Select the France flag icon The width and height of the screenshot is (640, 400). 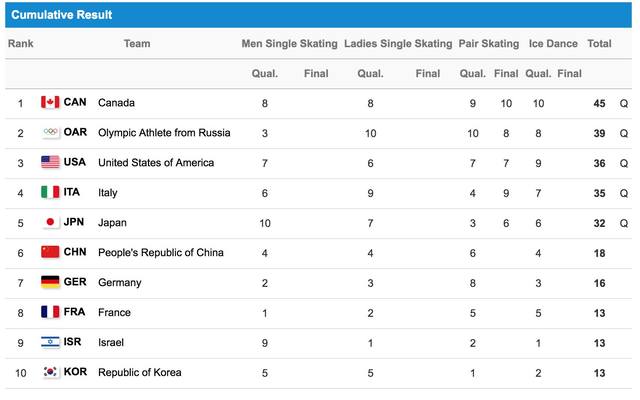(x=50, y=312)
